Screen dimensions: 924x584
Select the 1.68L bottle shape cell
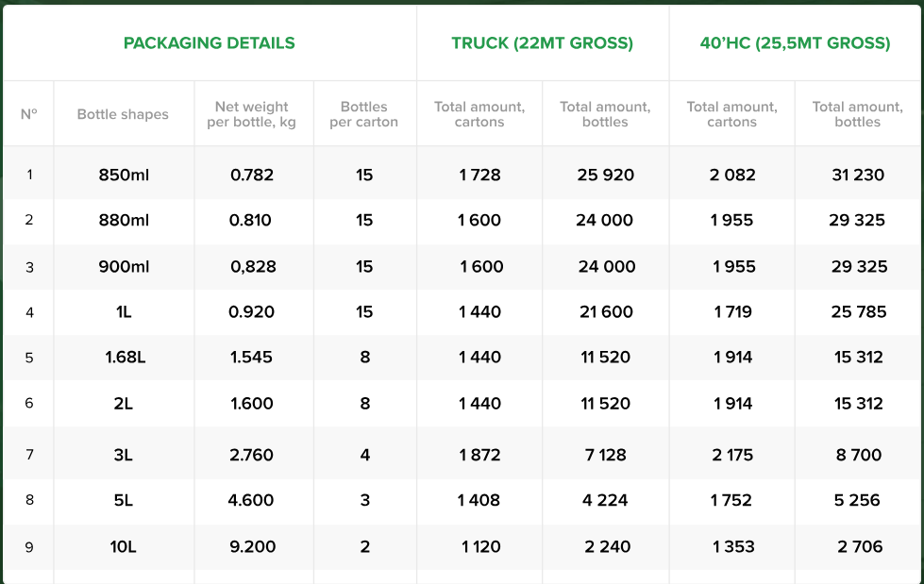click(125, 358)
